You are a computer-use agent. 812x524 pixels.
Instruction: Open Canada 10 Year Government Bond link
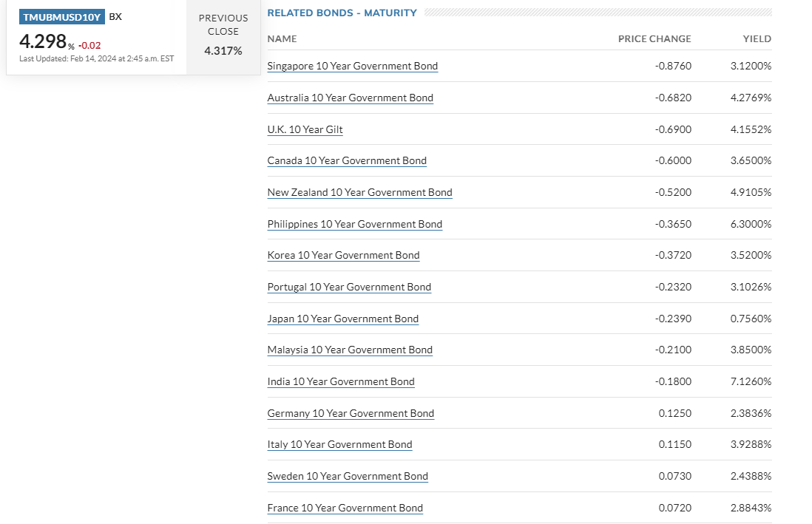point(347,160)
